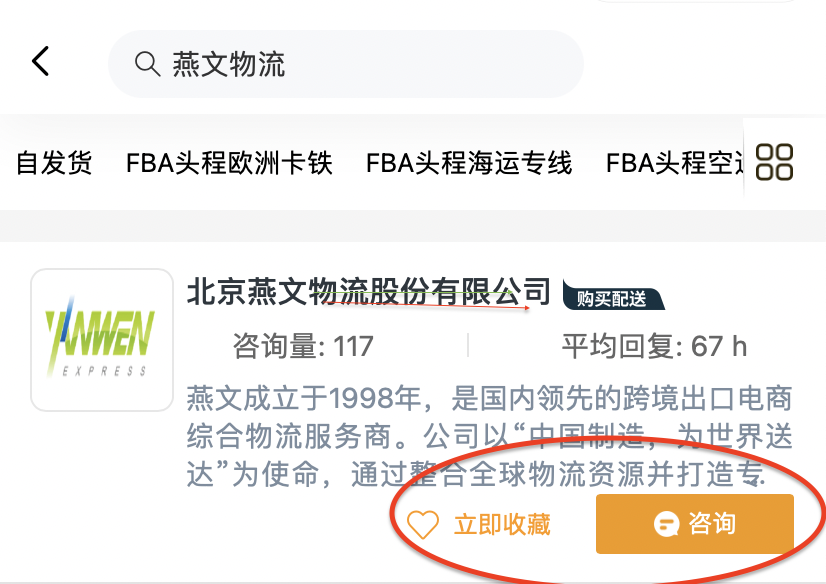The height and width of the screenshot is (584, 826).
Task: Tap the 咨询量: 117 statistic
Action: (x=303, y=347)
